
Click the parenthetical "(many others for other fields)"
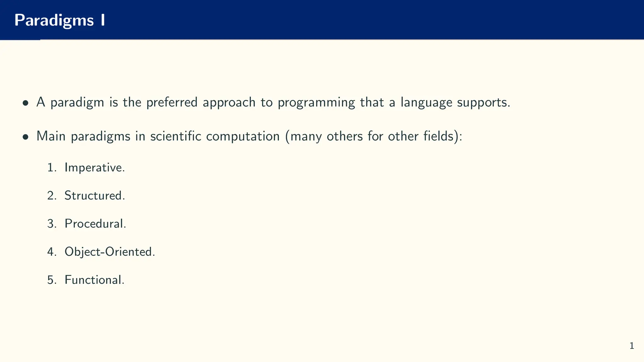click(x=374, y=136)
